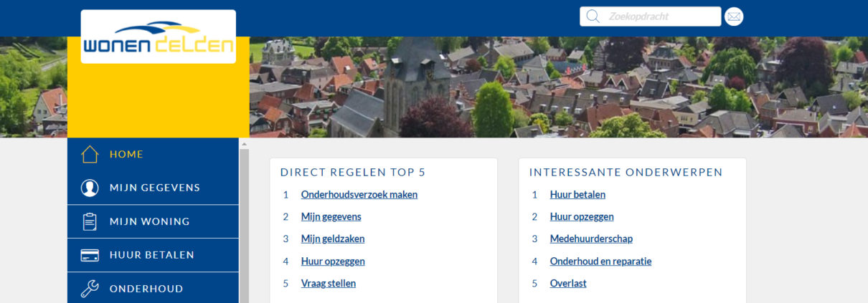Open the Overlast link
The image size is (868, 303).
(568, 283)
